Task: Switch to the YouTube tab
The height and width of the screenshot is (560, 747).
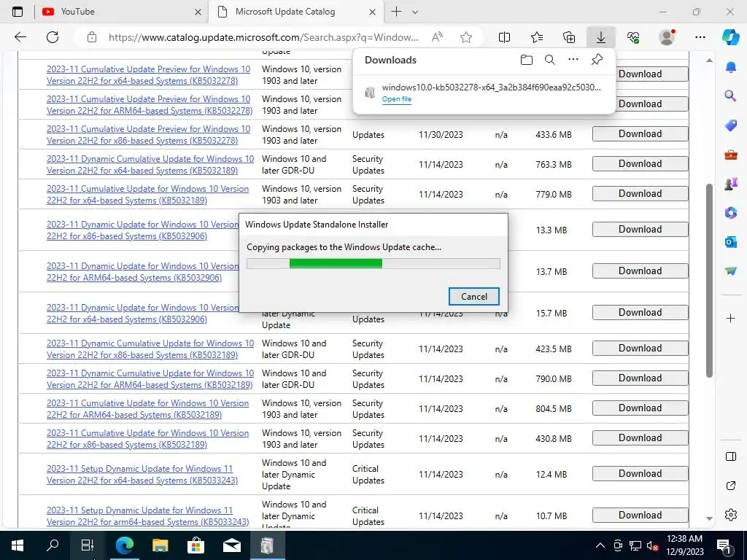Action: (x=115, y=12)
